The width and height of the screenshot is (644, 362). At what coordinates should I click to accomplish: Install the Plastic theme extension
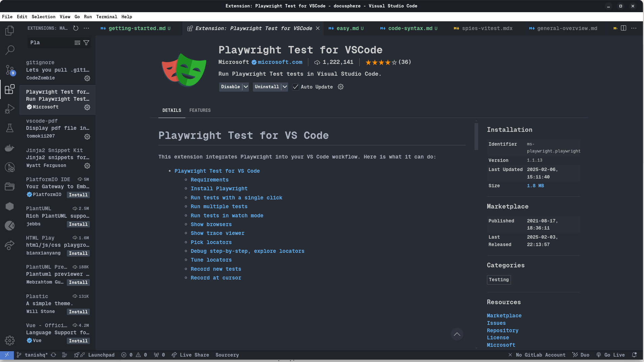tap(78, 312)
